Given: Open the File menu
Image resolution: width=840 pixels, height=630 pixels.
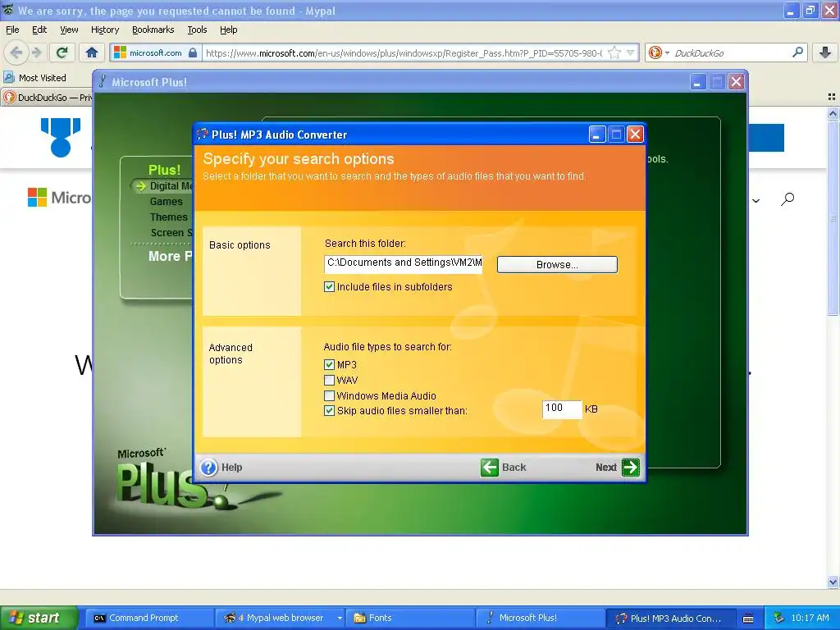Looking at the screenshot, I should click(x=12, y=30).
